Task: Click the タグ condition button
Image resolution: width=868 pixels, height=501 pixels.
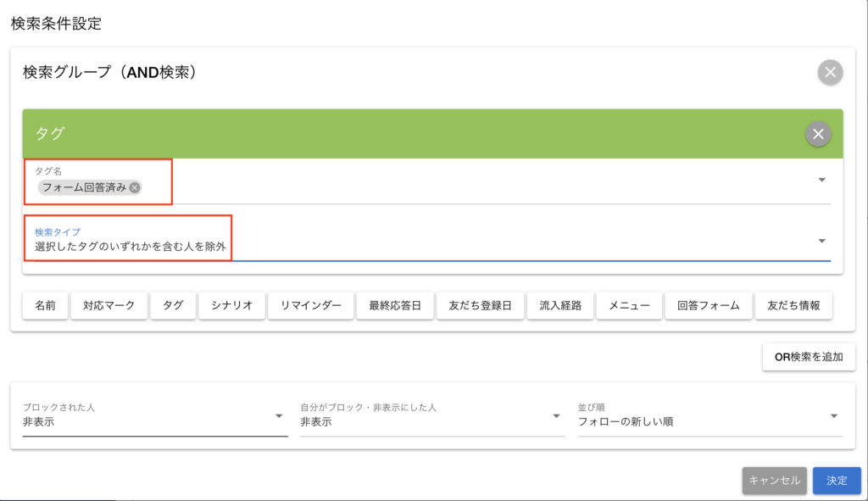Action: pos(173,306)
